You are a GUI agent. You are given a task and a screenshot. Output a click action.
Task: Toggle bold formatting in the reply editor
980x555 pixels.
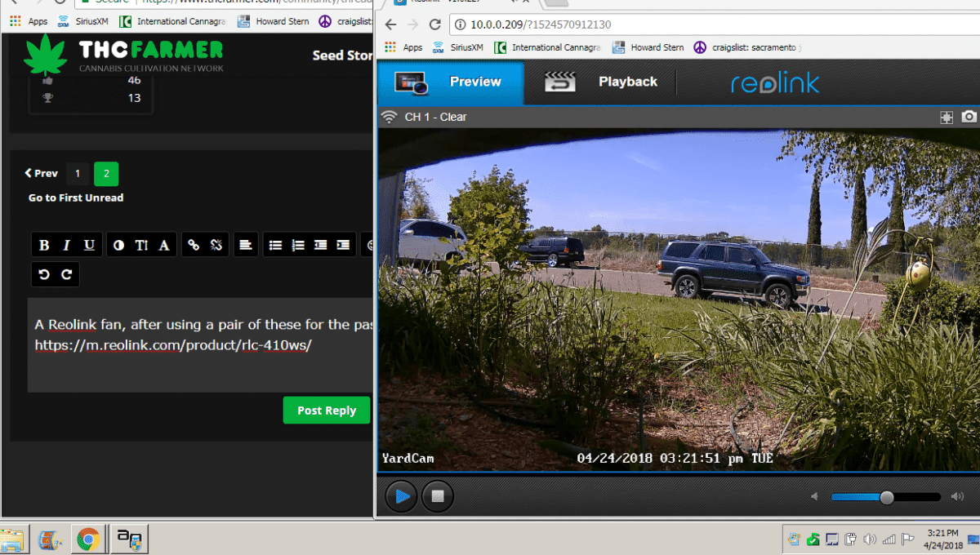pyautogui.click(x=44, y=245)
